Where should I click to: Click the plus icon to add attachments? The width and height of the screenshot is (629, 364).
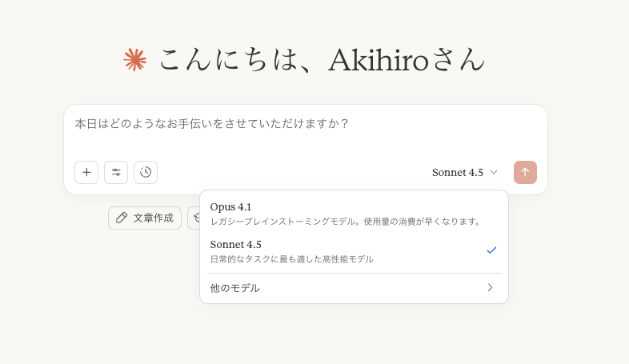(x=86, y=172)
